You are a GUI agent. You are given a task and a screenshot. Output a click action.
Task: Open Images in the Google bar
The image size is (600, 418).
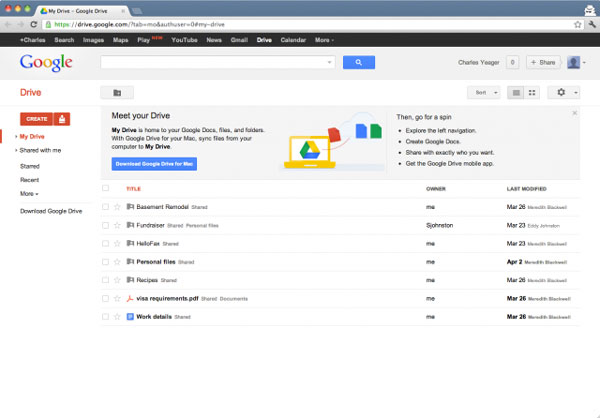[93, 40]
